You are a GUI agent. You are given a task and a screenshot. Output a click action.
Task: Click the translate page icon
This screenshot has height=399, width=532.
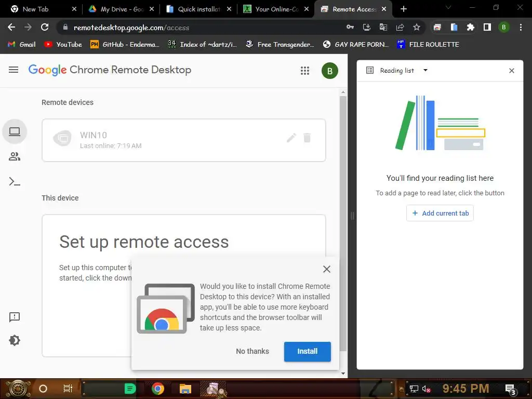(383, 27)
